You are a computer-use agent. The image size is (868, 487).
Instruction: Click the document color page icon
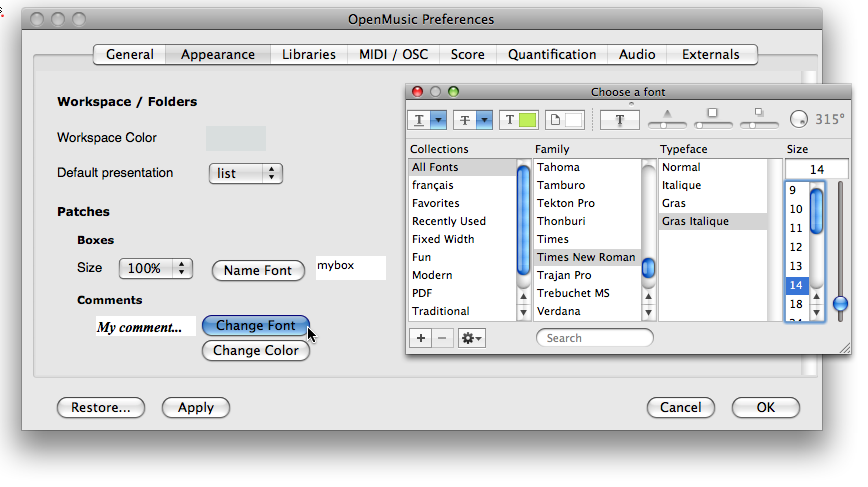[555, 120]
